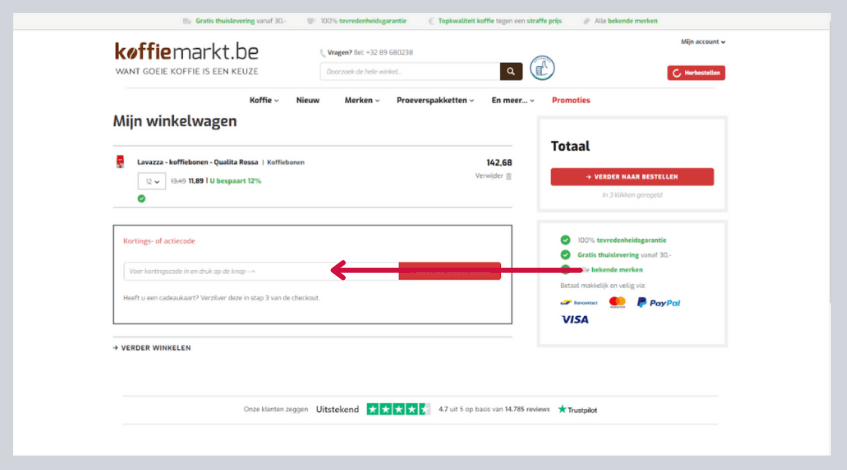Screen dimensions: 847x470
Task: Click the thumbs-up badge beside search
Action: point(542,68)
